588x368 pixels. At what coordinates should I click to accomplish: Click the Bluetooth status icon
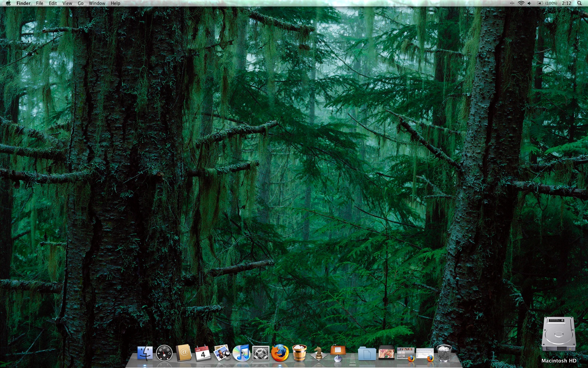512,3
